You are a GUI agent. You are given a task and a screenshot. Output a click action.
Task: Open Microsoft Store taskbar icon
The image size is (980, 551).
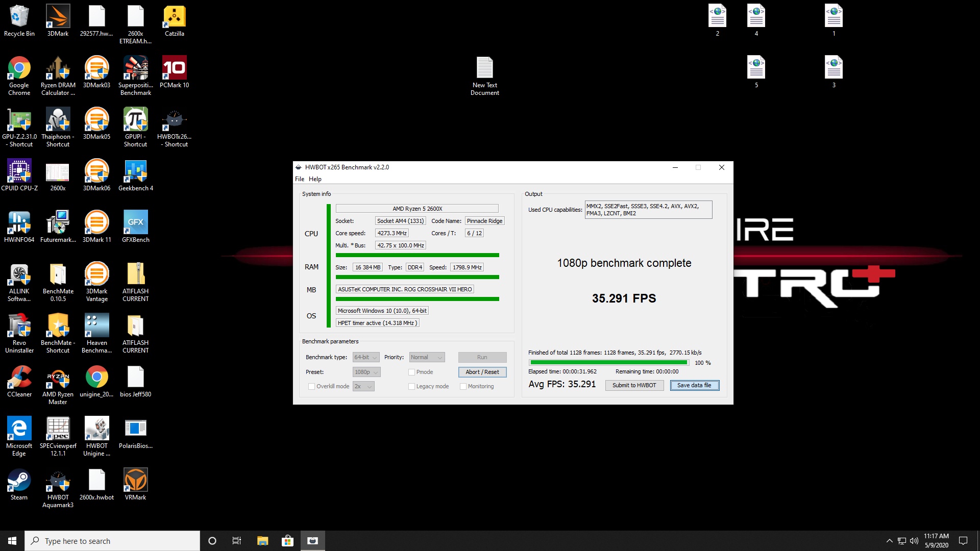pyautogui.click(x=287, y=541)
